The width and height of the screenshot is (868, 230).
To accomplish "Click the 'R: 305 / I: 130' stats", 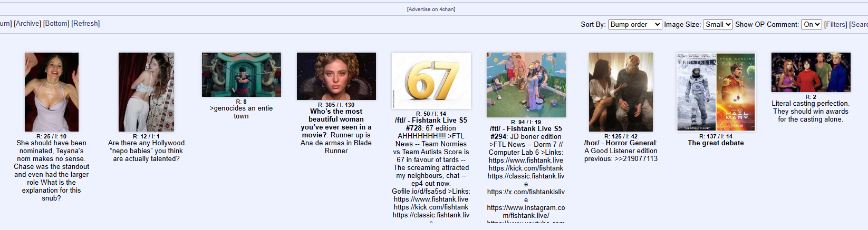I will [336, 105].
